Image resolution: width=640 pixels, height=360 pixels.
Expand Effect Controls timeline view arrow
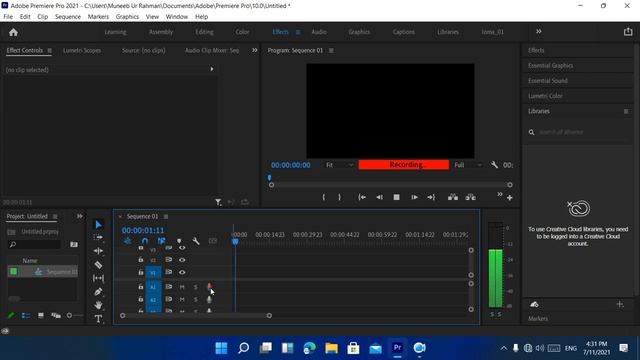pyautogui.click(x=212, y=69)
